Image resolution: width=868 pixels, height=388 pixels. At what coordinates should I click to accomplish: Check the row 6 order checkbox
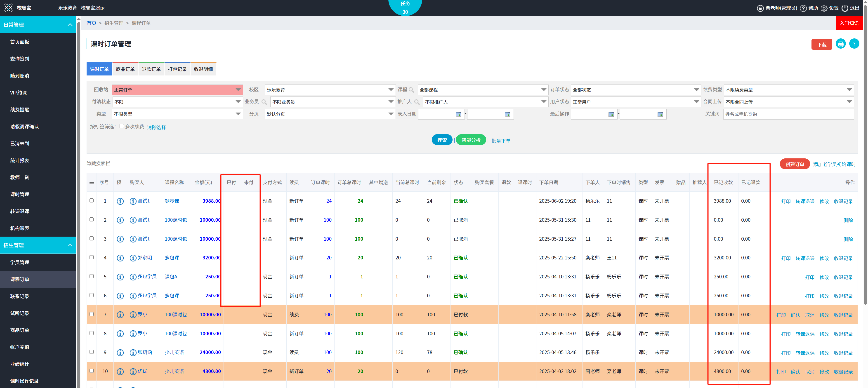click(91, 295)
